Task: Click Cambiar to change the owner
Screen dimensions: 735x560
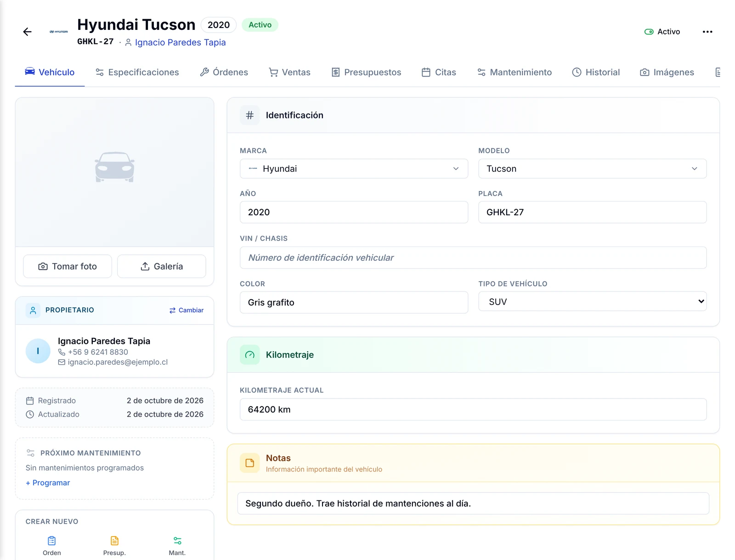Action: (186, 310)
